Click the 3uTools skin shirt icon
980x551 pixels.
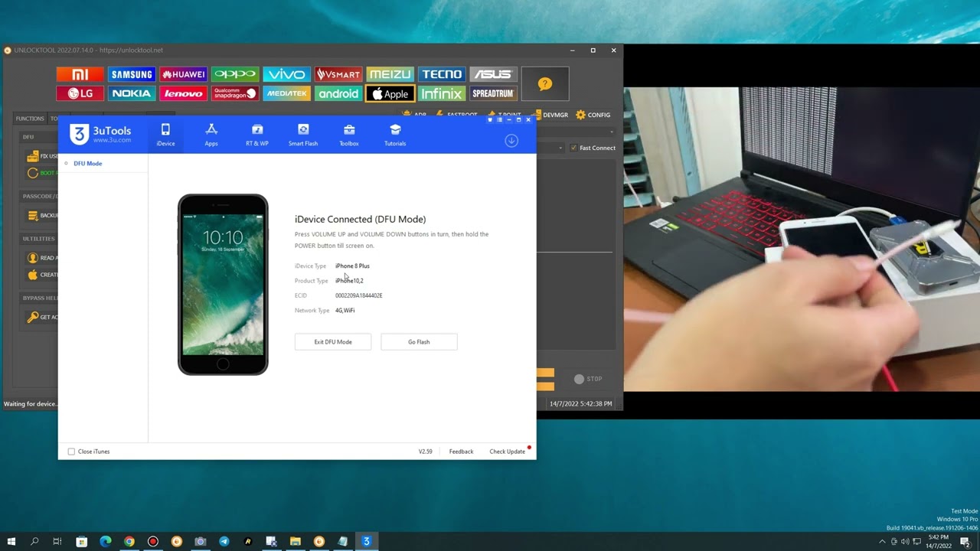(x=490, y=120)
